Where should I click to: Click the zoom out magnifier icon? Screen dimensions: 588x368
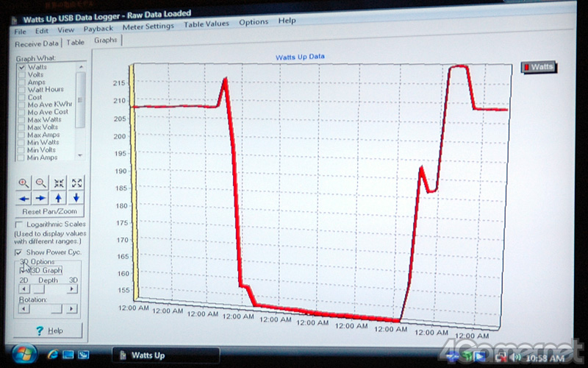coord(41,183)
